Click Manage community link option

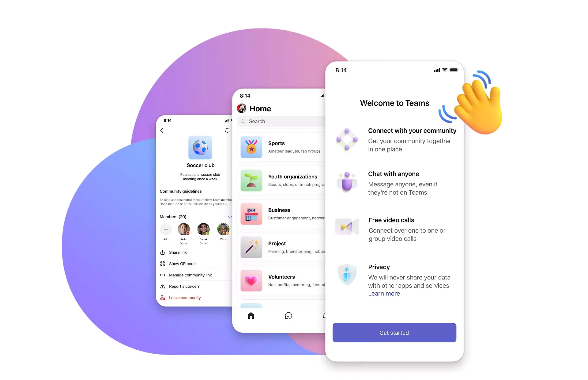coord(191,275)
